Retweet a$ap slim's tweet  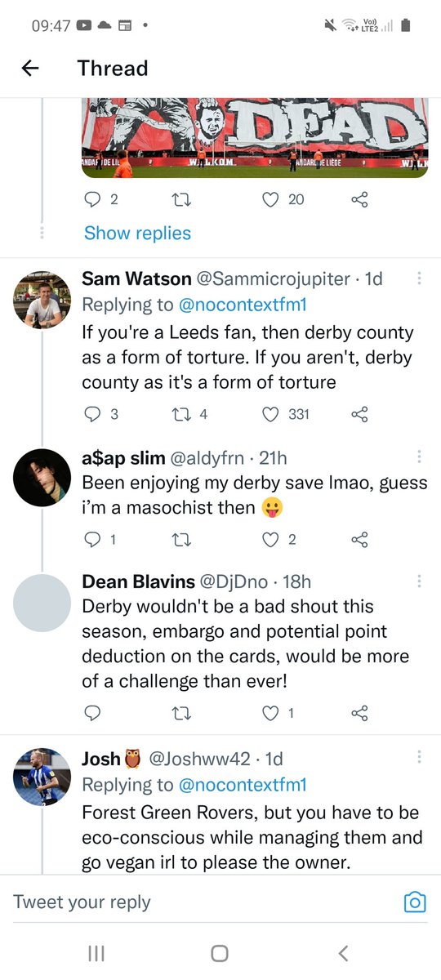pyautogui.click(x=185, y=539)
